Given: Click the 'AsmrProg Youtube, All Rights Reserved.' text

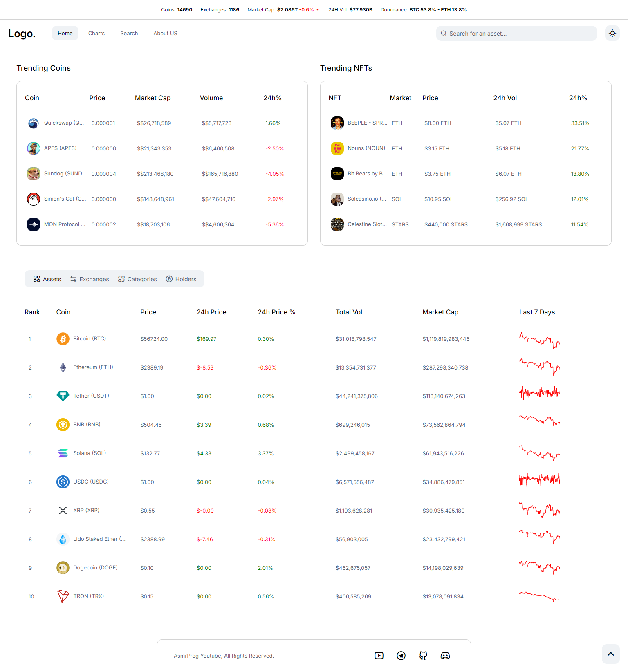Looking at the screenshot, I should pyautogui.click(x=224, y=656).
